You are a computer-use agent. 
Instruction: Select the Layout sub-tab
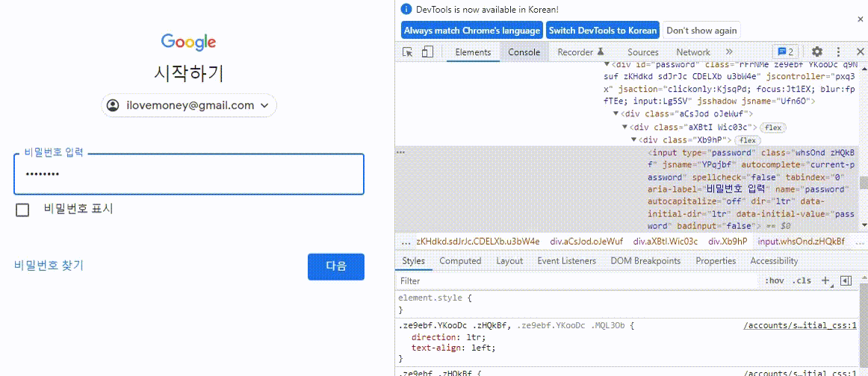[509, 260]
